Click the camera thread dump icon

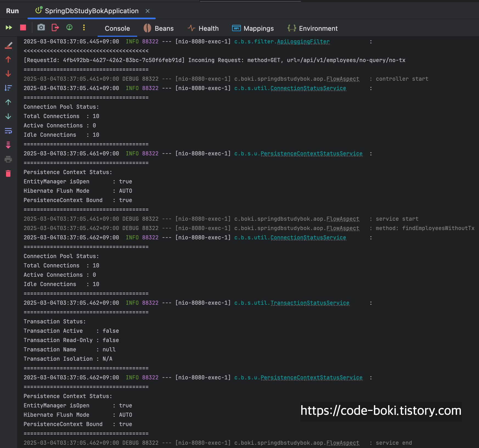[41, 27]
